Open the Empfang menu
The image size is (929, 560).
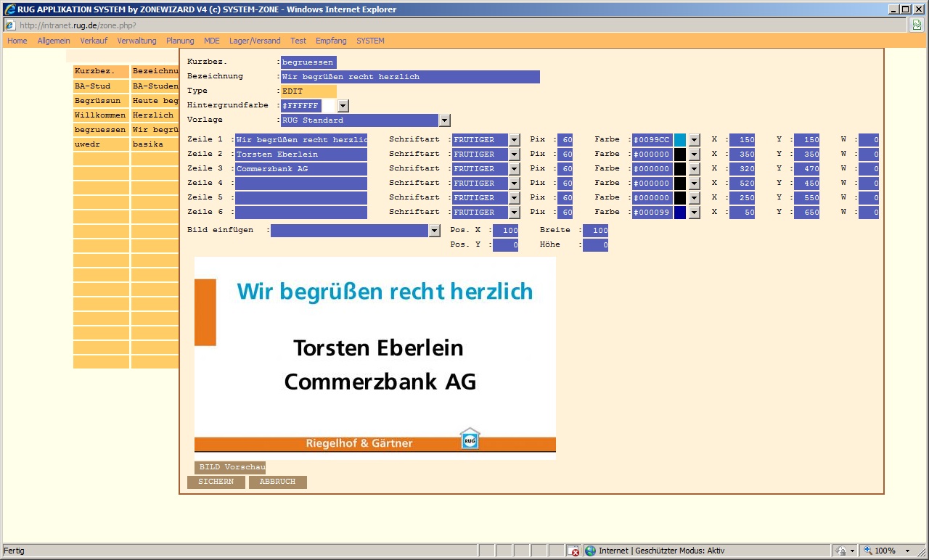[331, 41]
